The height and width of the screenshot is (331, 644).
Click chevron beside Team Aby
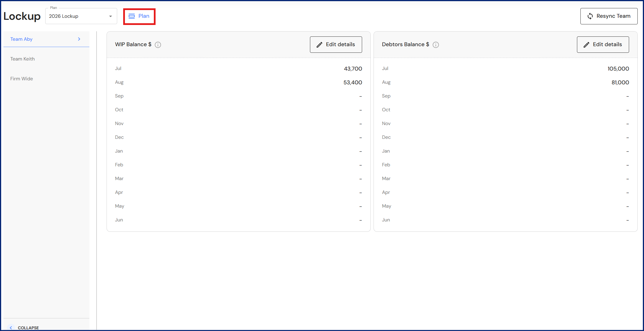pos(79,39)
